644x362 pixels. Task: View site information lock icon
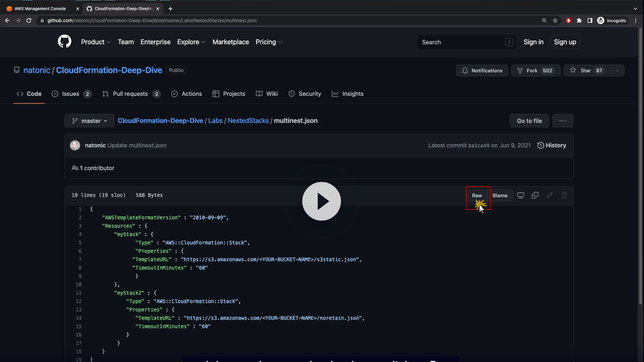click(42, 20)
